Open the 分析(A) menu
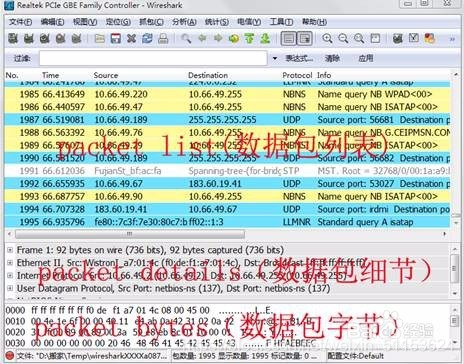Screen dimensions: 464x364 (x=184, y=22)
